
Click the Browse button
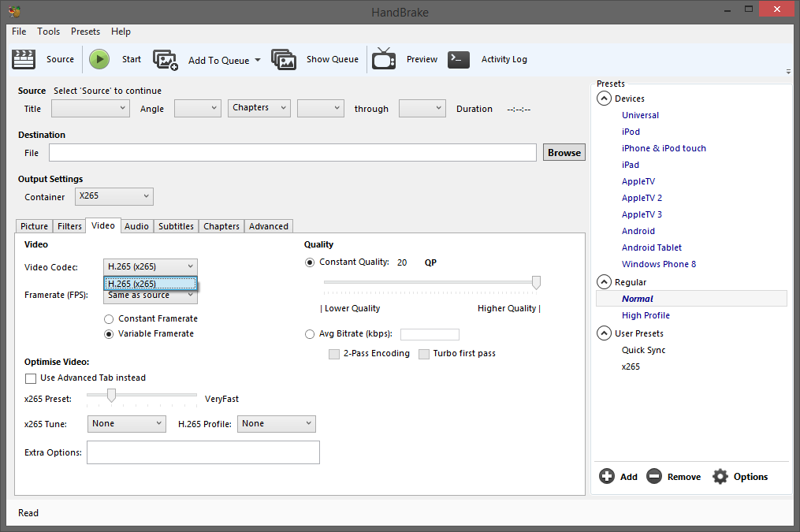pyautogui.click(x=564, y=153)
